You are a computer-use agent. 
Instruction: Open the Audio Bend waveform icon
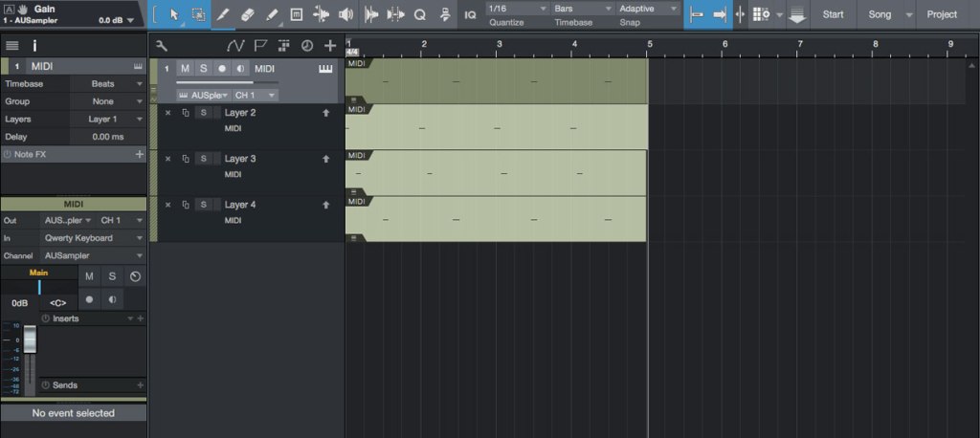coord(371,14)
